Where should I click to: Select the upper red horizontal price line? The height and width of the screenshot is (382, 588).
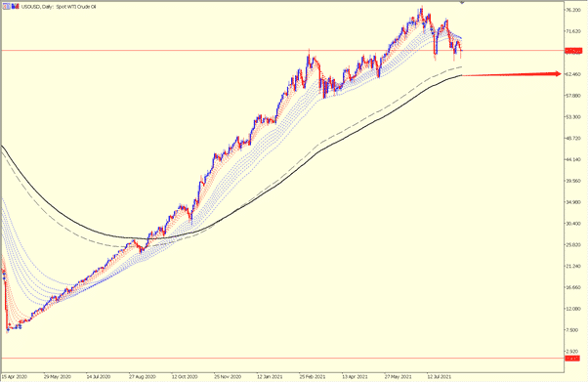pos(282,50)
